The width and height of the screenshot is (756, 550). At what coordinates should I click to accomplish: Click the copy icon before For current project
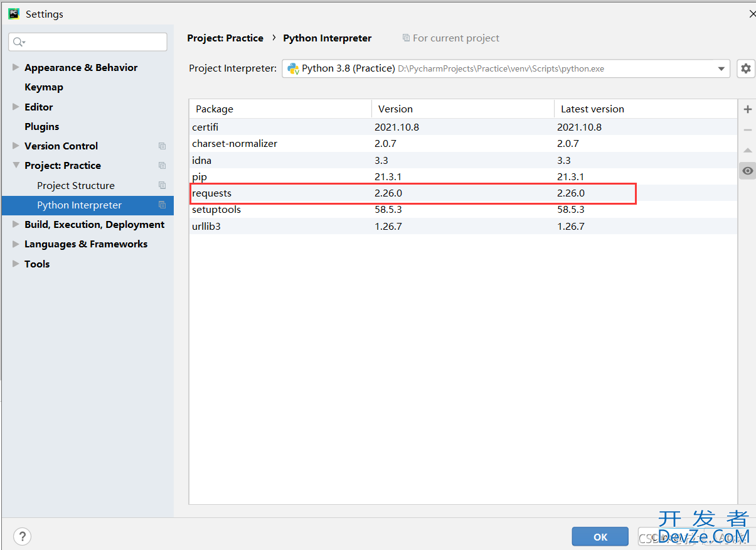406,38
